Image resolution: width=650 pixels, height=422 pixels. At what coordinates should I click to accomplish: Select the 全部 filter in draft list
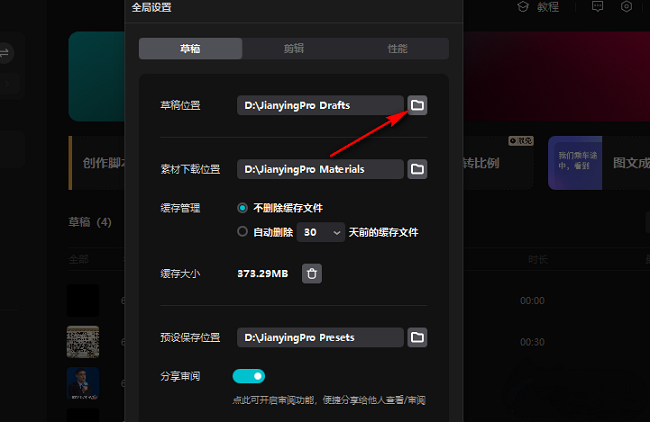78,260
